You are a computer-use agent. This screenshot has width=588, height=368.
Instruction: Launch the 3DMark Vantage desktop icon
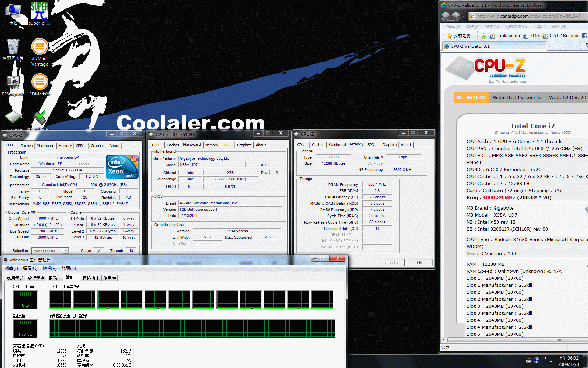[x=40, y=52]
